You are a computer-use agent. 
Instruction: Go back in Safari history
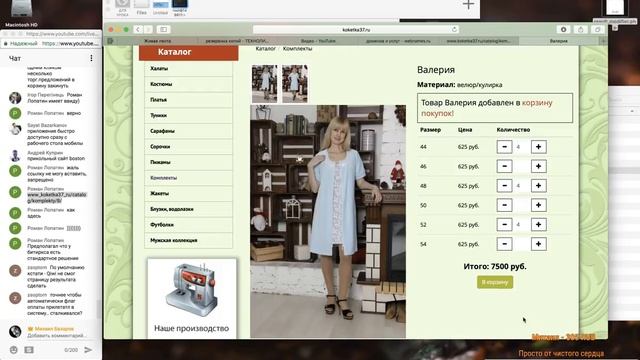click(138, 29)
